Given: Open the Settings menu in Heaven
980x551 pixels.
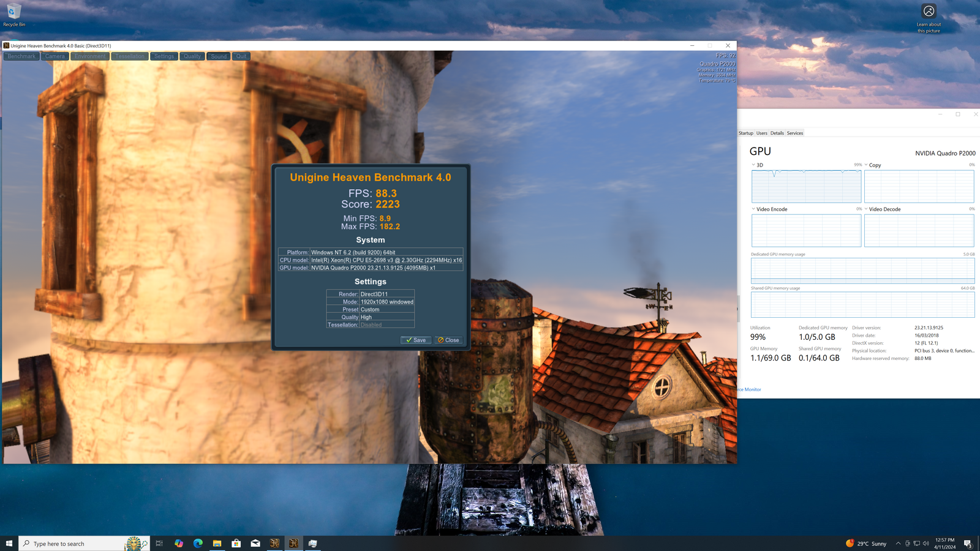Looking at the screenshot, I should coord(164,56).
